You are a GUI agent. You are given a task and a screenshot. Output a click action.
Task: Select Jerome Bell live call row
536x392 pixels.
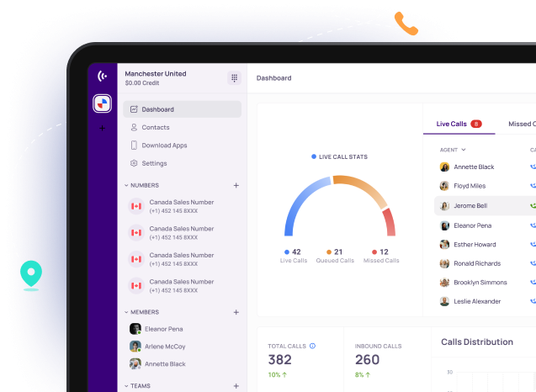click(485, 206)
